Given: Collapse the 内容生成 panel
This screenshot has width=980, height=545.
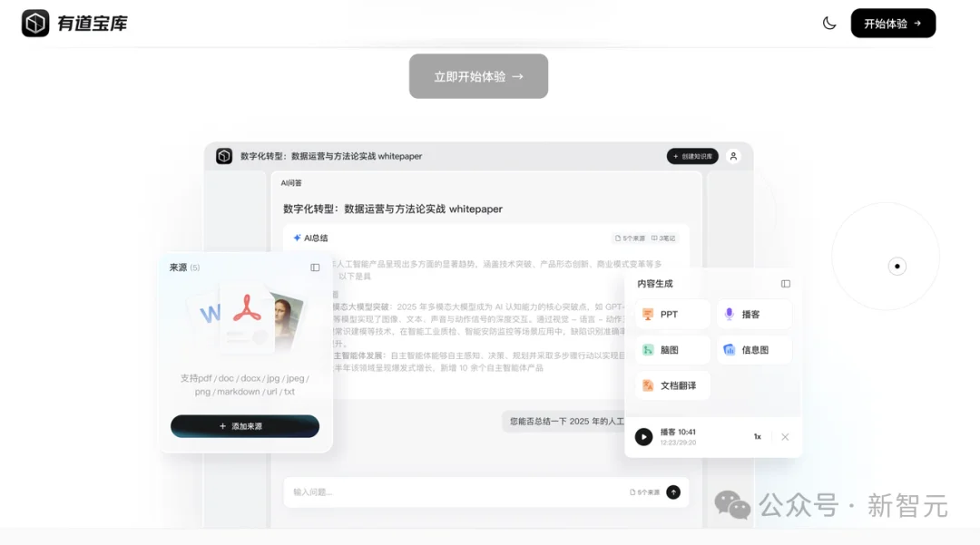Looking at the screenshot, I should (786, 283).
